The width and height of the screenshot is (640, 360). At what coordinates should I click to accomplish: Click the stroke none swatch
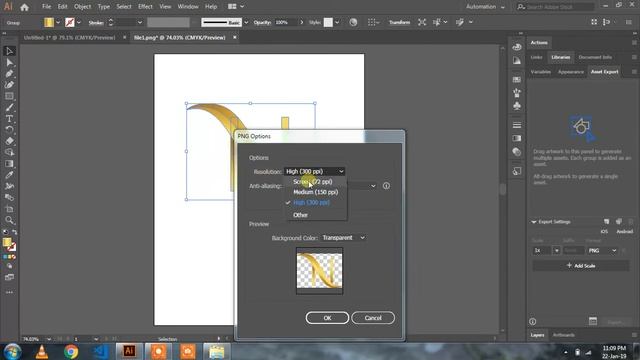pos(70,22)
